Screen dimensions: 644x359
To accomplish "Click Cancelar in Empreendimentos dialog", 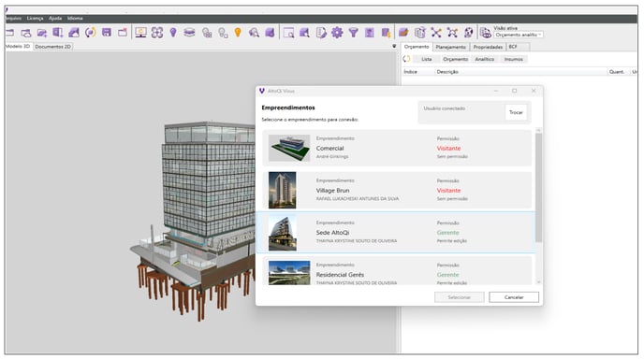I will click(514, 297).
